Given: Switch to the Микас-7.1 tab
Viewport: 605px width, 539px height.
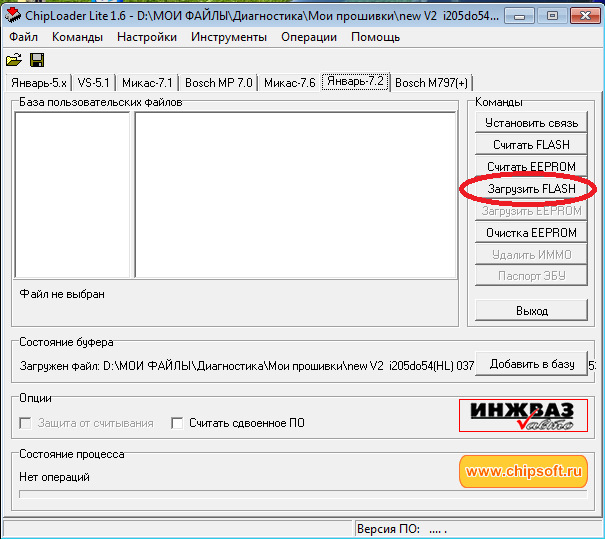Looking at the screenshot, I should pos(147,83).
